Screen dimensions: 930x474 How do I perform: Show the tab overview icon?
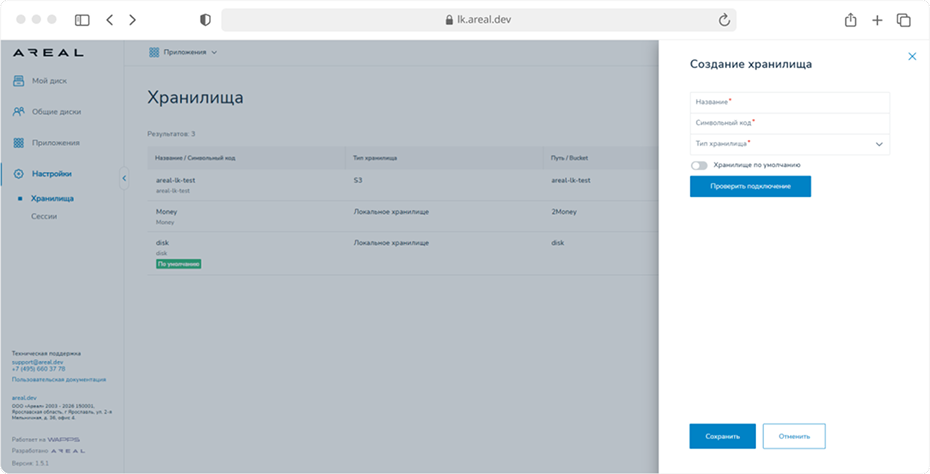point(903,20)
